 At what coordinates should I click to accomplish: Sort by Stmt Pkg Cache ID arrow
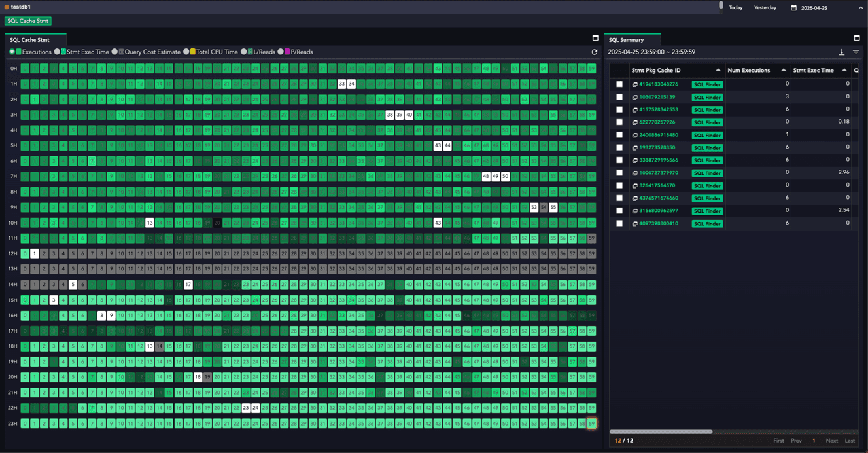718,70
